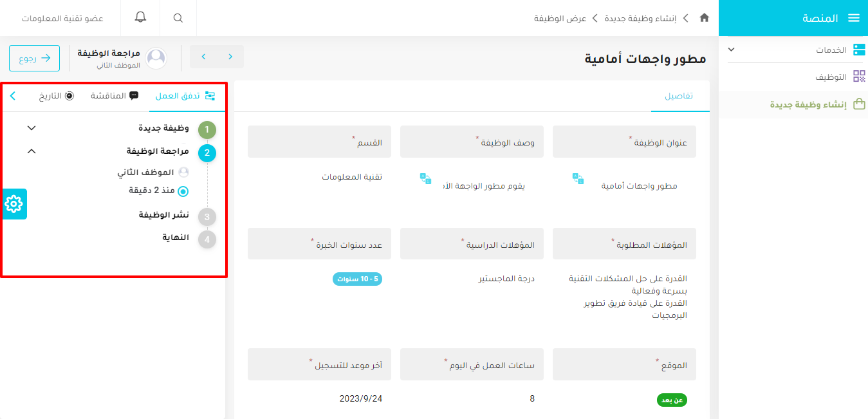Open the notifications bell icon

click(x=140, y=17)
